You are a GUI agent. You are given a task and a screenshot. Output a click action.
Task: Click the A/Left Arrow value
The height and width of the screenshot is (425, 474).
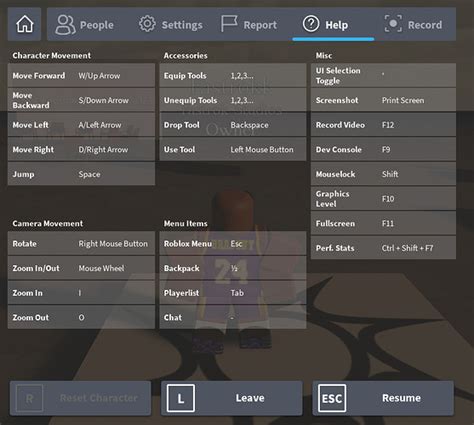(x=100, y=125)
